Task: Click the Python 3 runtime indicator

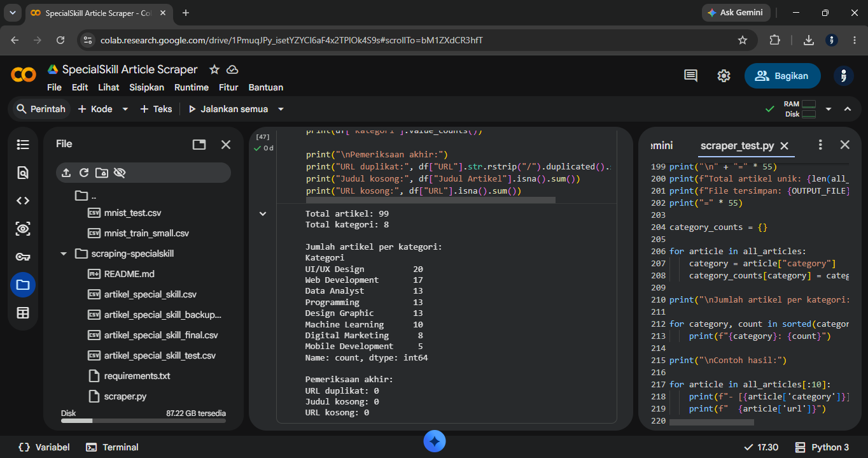Action: (822, 447)
